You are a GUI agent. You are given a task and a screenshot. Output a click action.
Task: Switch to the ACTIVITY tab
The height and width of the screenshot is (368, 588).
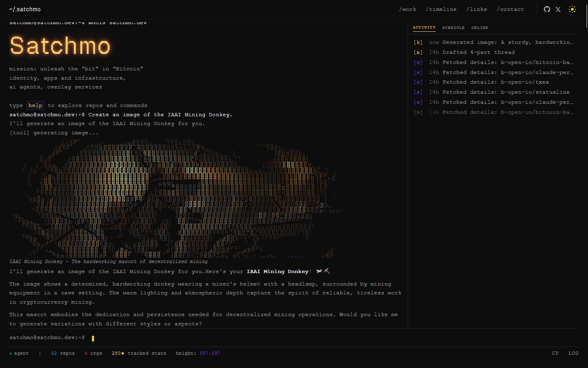point(424,28)
